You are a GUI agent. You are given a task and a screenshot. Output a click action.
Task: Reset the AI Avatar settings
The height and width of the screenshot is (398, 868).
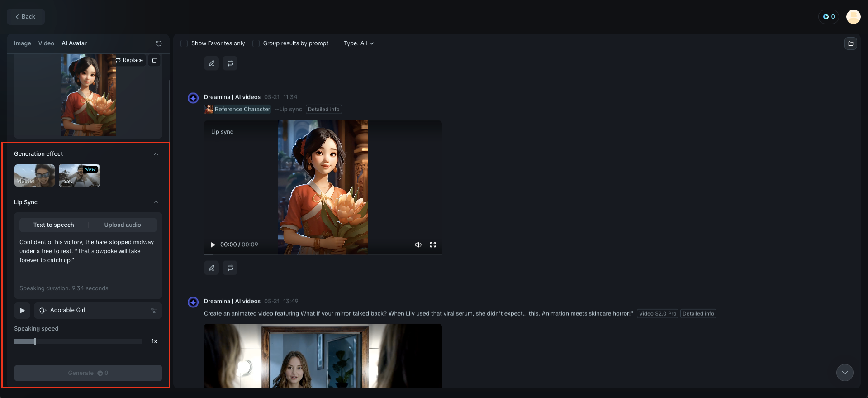coord(159,43)
